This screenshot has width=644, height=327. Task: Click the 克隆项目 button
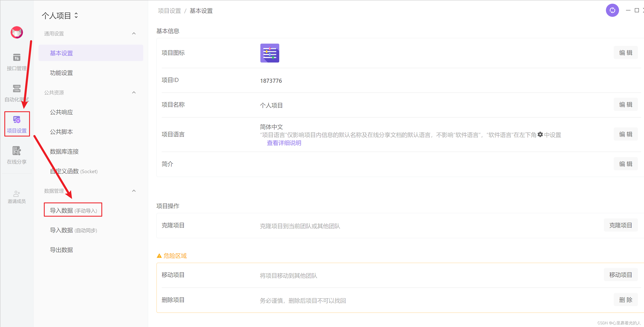(x=620, y=225)
